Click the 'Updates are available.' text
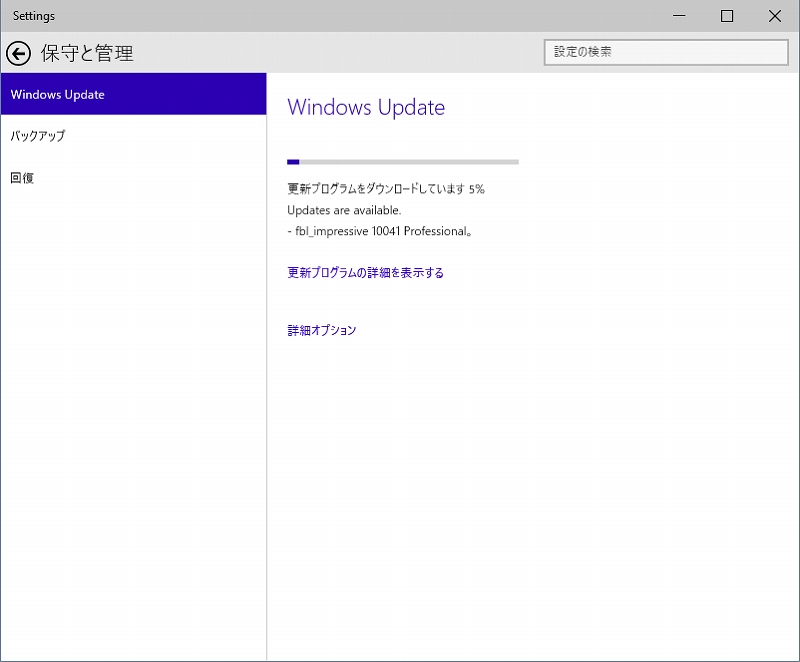Image resolution: width=800 pixels, height=662 pixels. tap(344, 210)
